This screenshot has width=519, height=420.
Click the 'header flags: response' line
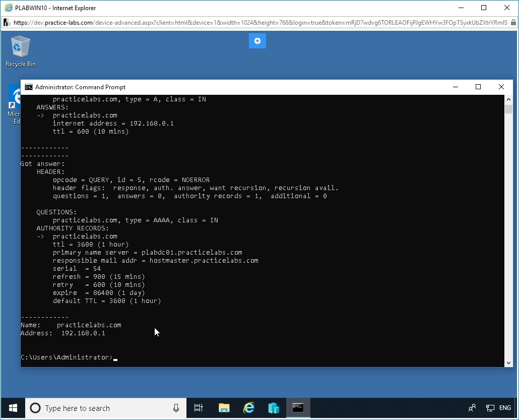(196, 188)
